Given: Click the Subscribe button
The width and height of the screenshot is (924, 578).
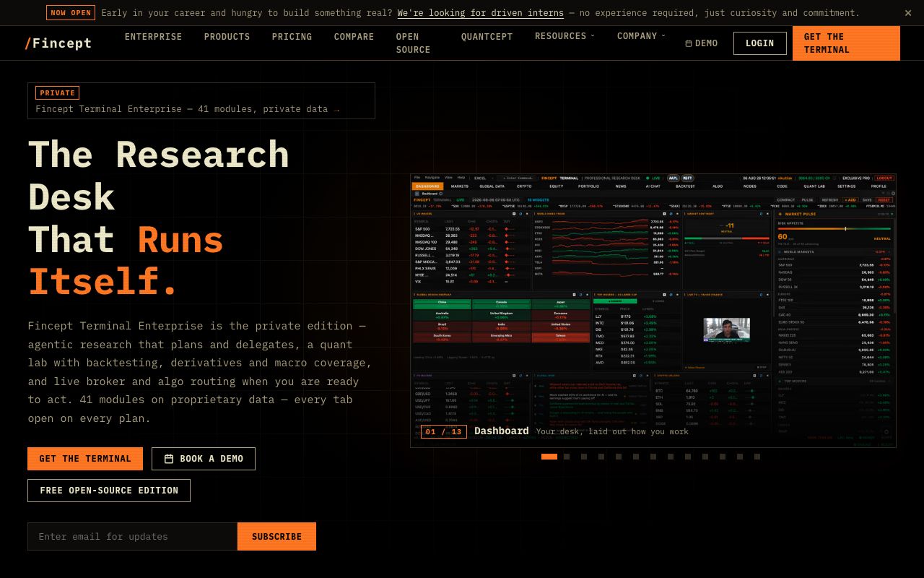Looking at the screenshot, I should 276,537.
